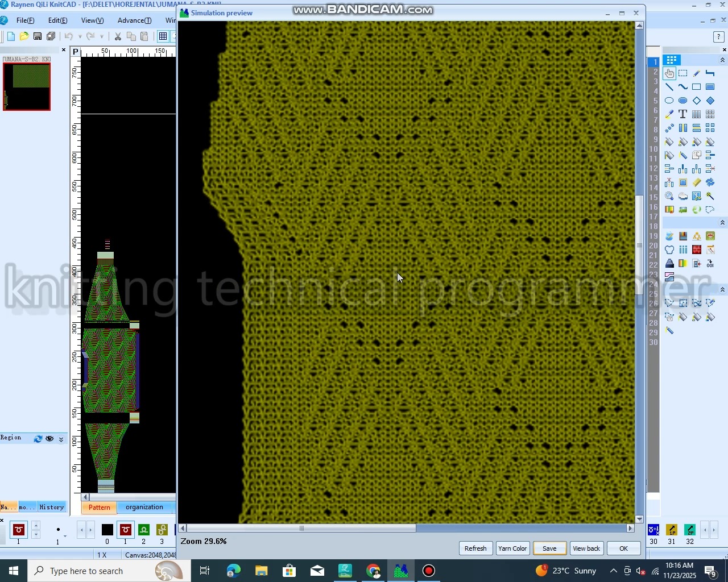Activate the text T tool

683,114
